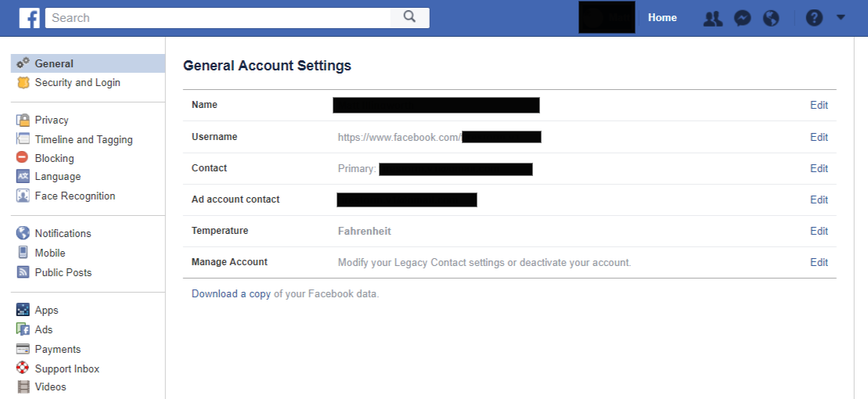Click the Notifications globe icon in sidebar
868x399 pixels.
[23, 233]
